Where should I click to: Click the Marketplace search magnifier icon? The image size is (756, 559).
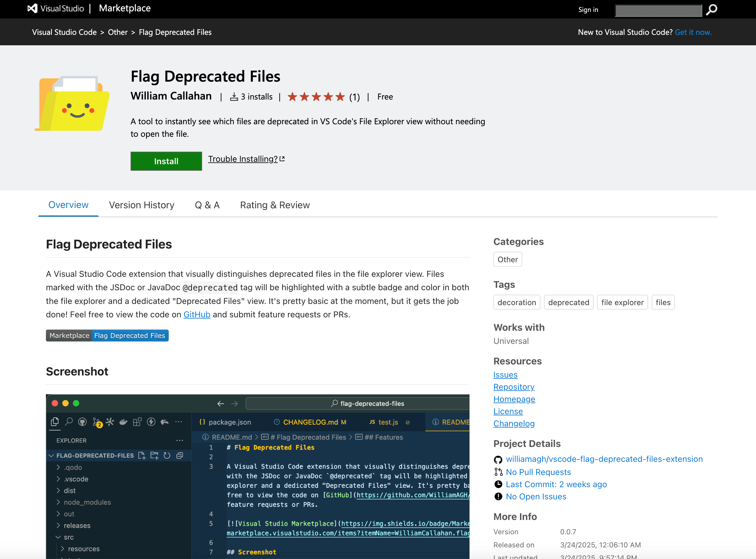tap(711, 10)
